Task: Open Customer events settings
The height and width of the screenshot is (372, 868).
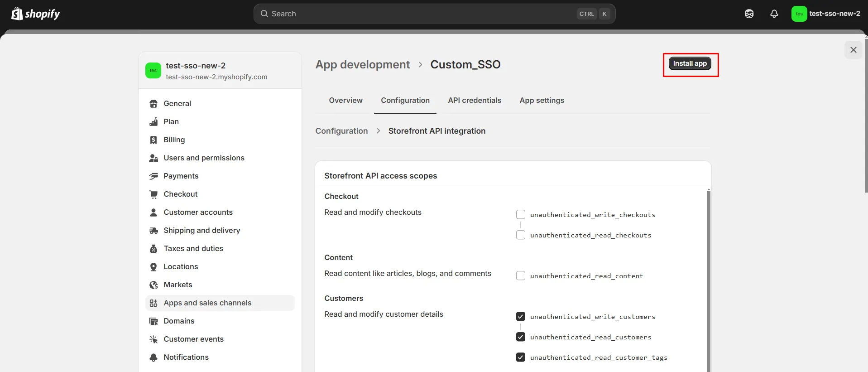Action: click(x=220, y=339)
